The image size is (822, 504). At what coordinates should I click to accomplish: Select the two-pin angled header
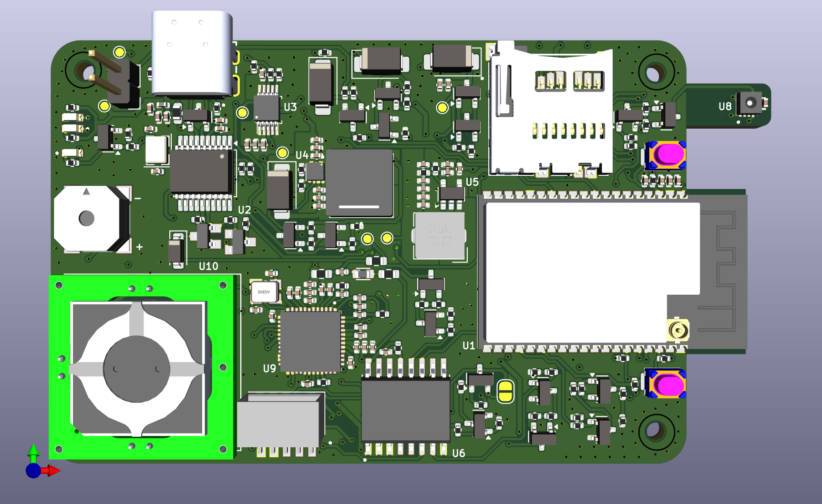coord(115,78)
